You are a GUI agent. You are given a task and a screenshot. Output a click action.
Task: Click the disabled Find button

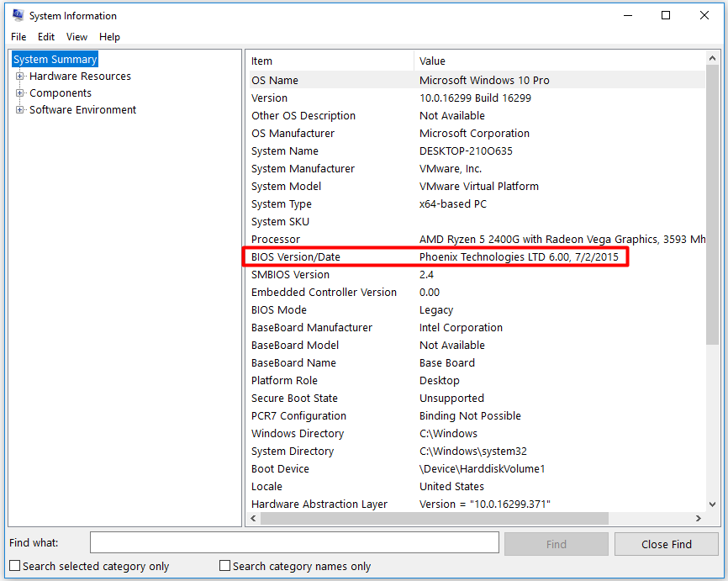coord(556,542)
